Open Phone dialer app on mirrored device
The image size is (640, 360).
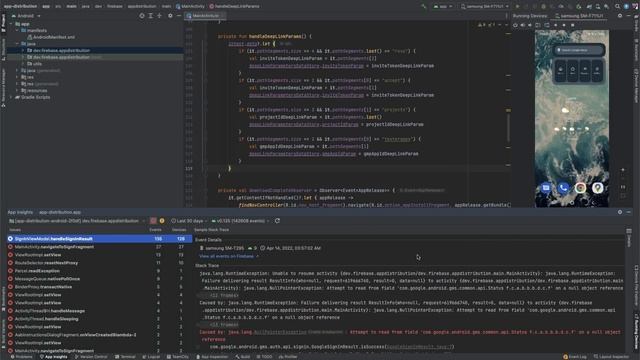click(563, 188)
